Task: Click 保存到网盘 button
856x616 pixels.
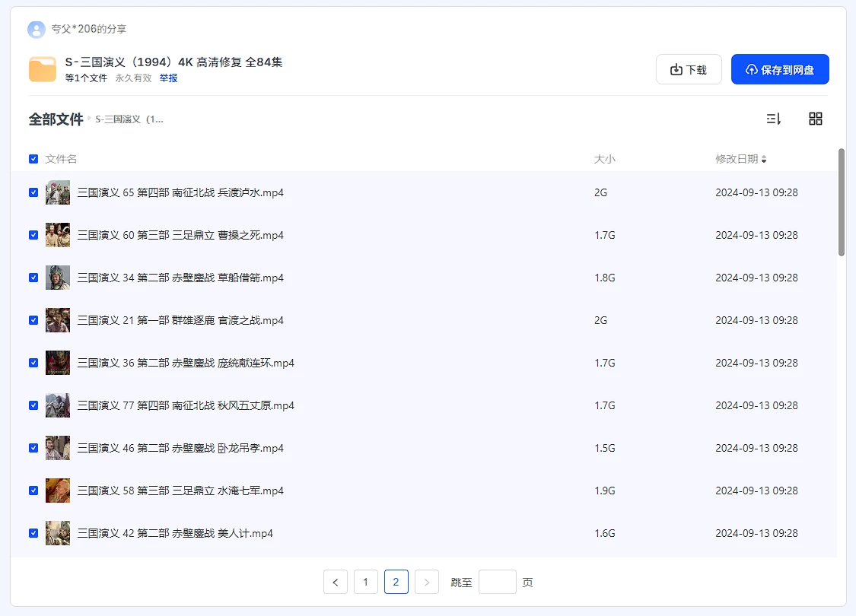Action: (x=780, y=69)
